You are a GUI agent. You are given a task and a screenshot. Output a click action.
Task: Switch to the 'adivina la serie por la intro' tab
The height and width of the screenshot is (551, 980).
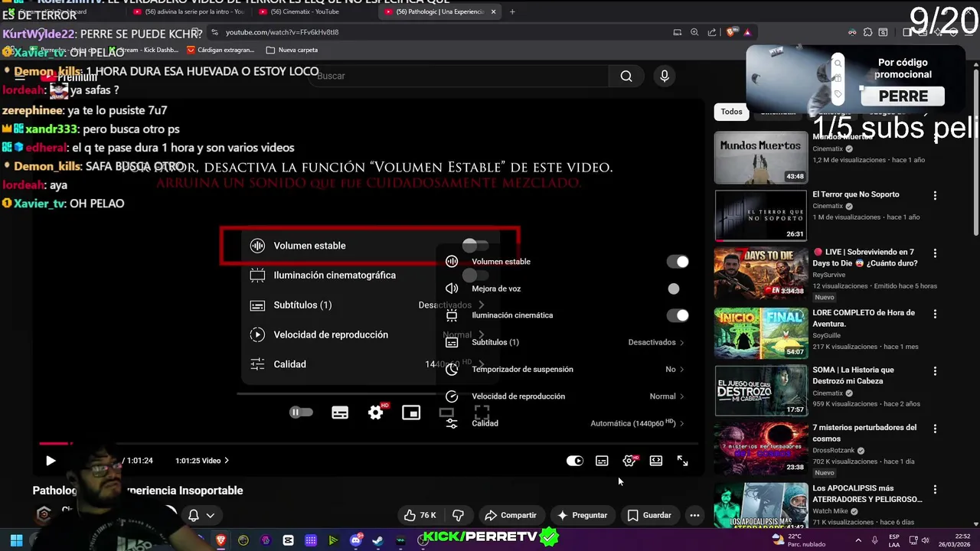[x=188, y=11]
